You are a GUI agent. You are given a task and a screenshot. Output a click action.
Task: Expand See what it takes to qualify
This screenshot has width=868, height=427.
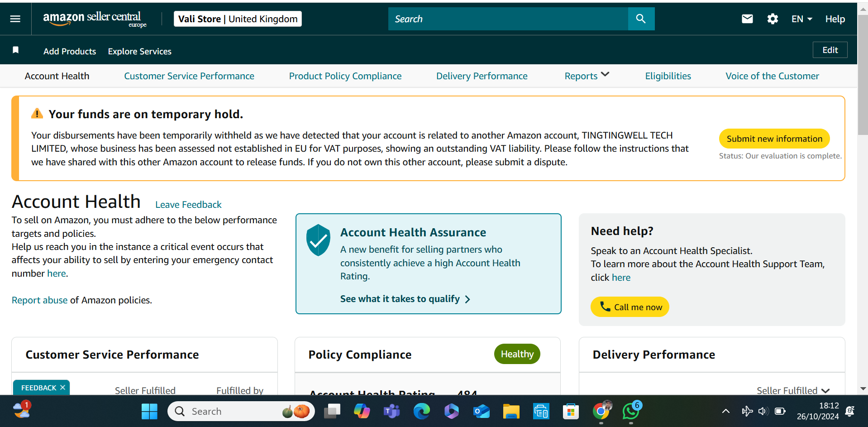(405, 299)
